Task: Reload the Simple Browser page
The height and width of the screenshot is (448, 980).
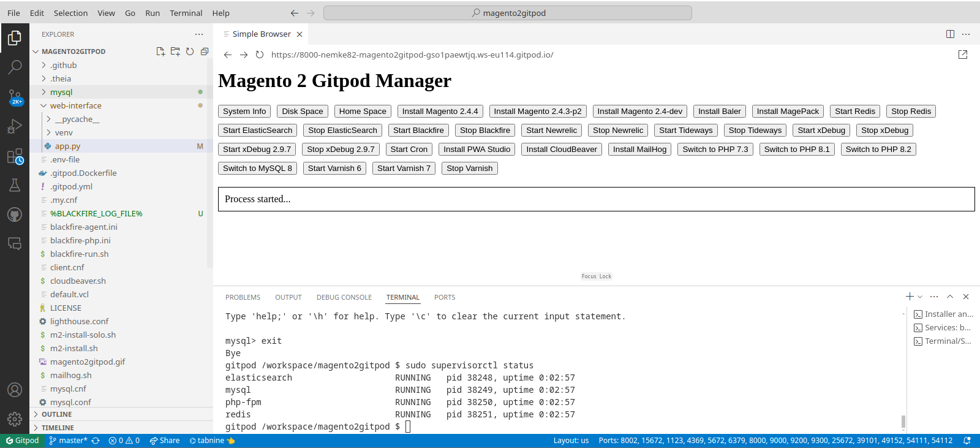Action: point(260,55)
